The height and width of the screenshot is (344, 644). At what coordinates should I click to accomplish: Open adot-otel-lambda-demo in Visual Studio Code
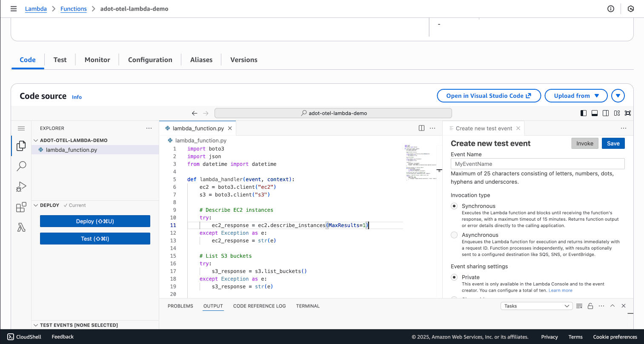pyautogui.click(x=489, y=96)
